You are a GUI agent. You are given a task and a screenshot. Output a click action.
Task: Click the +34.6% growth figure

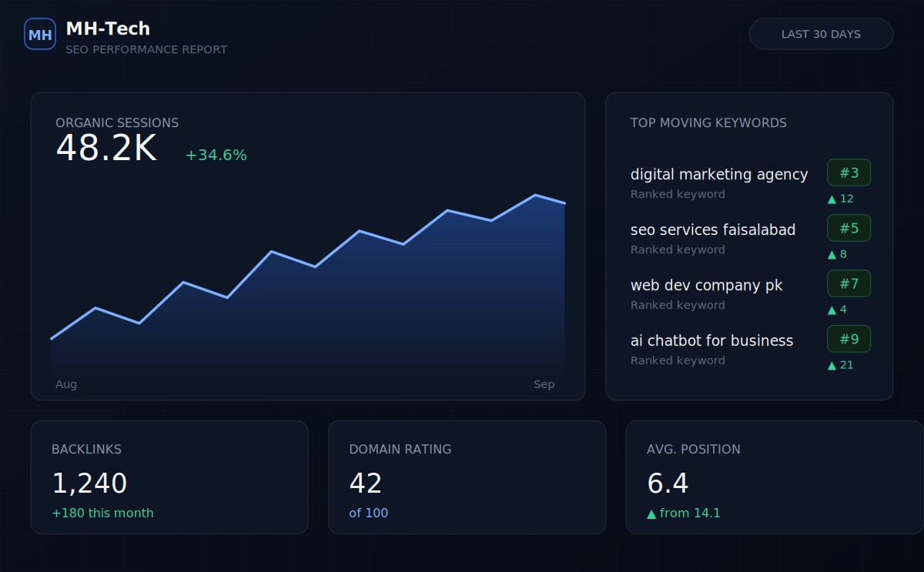[x=216, y=155]
